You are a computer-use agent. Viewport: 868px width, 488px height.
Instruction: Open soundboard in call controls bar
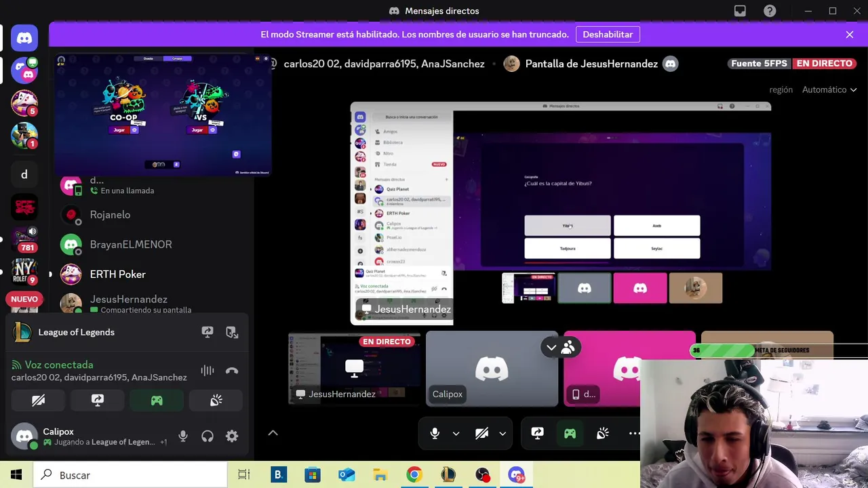click(x=602, y=433)
